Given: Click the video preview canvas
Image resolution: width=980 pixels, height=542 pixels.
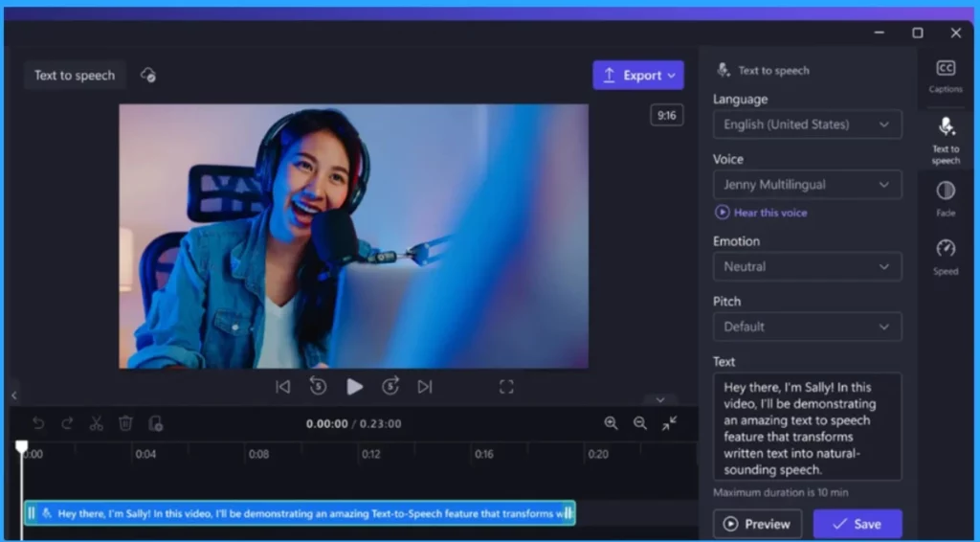Looking at the screenshot, I should click(354, 237).
